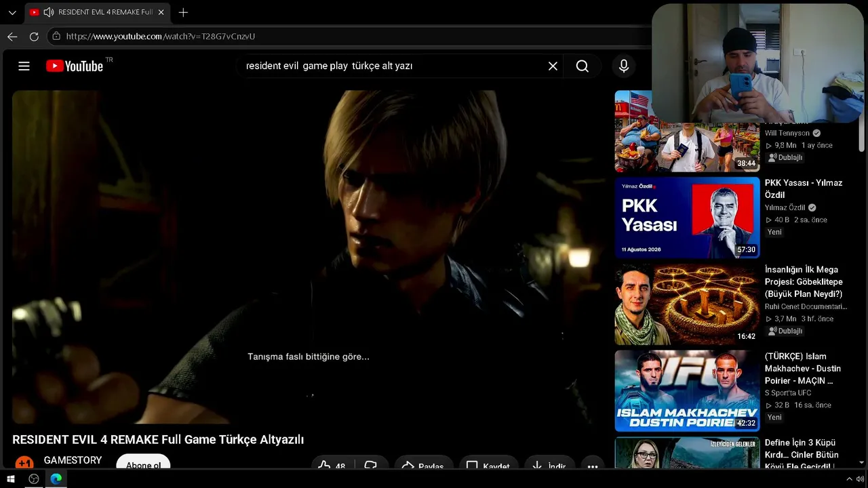Click the scrollbar down arrow
The height and width of the screenshot is (488, 868).
[862, 462]
